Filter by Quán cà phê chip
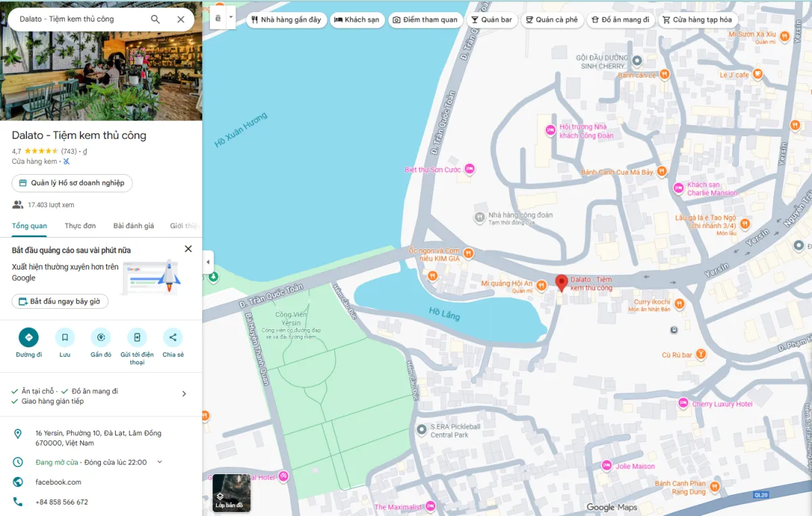 coord(551,20)
